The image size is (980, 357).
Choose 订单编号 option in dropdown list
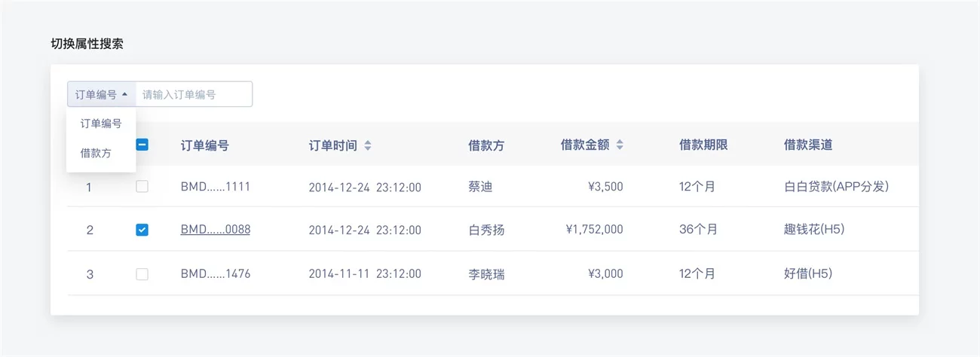click(101, 124)
